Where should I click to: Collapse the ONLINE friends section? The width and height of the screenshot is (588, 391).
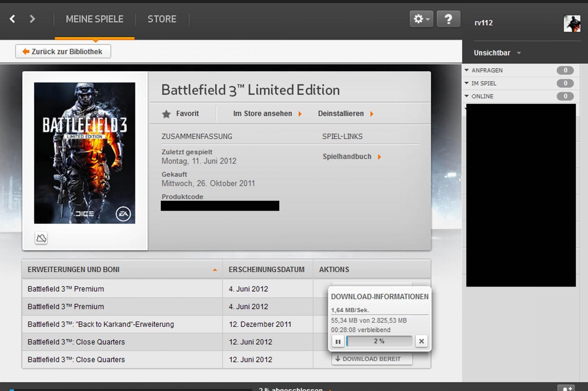[467, 96]
